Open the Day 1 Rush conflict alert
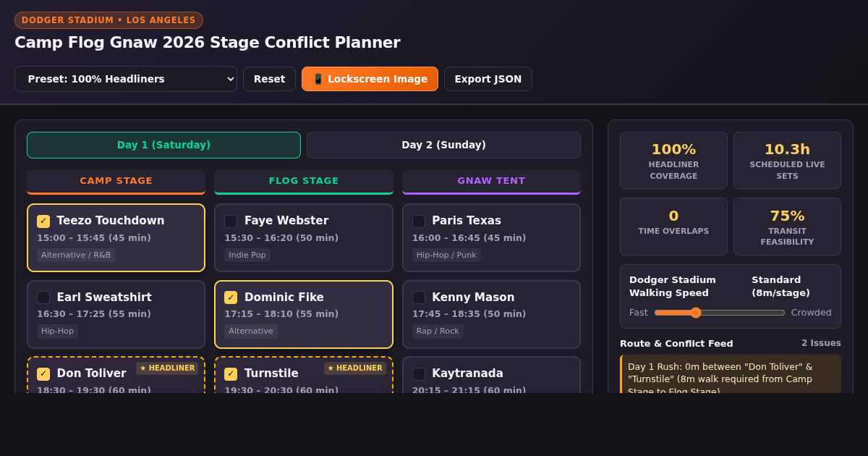The width and height of the screenshot is (868, 456). [731, 374]
